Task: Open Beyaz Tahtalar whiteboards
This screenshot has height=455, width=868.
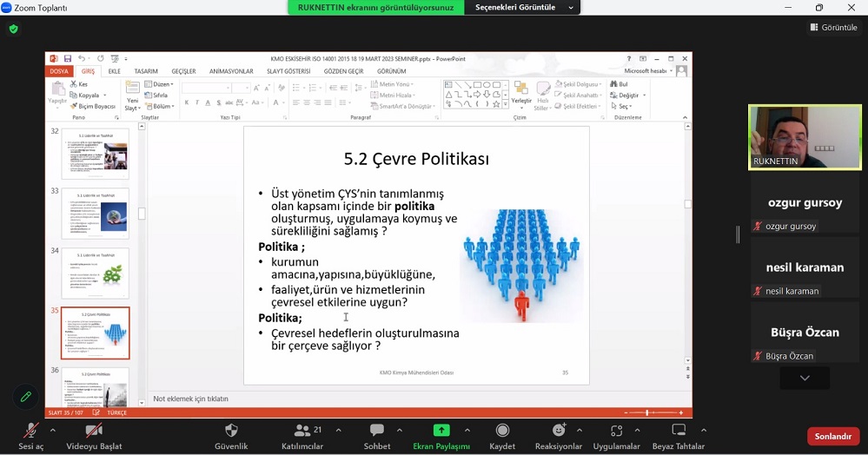Action: pos(679,431)
